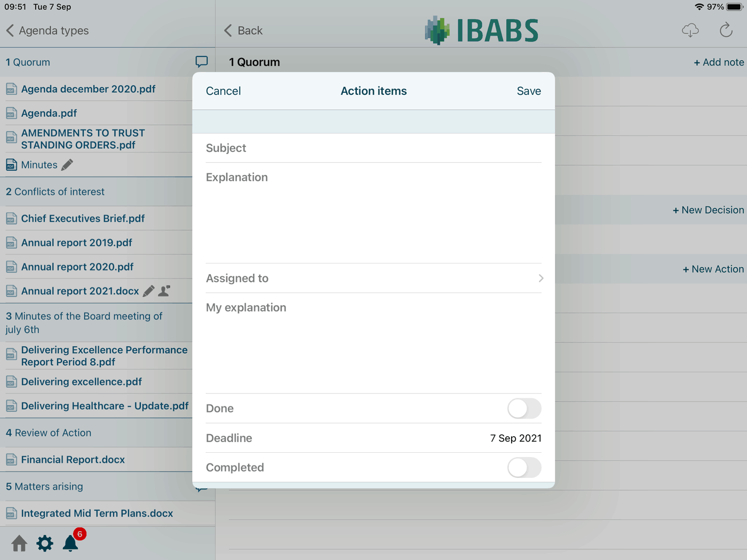The width and height of the screenshot is (747, 560).
Task: Tap PDF icon of Agenda december 2020.pdf
Action: (x=11, y=89)
